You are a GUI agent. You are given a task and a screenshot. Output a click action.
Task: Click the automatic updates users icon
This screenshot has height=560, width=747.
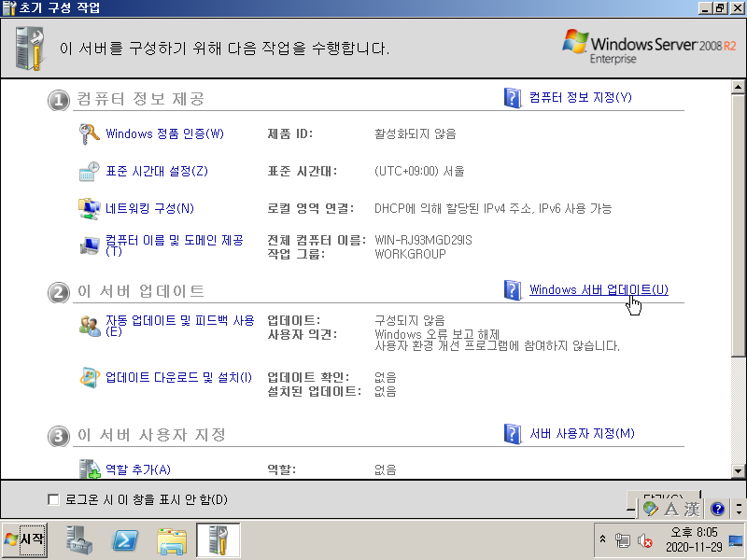(x=89, y=326)
